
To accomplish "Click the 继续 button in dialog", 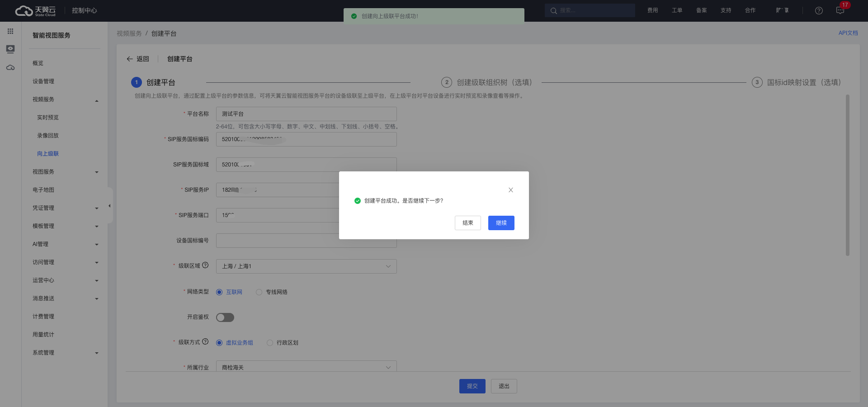I will click(501, 223).
